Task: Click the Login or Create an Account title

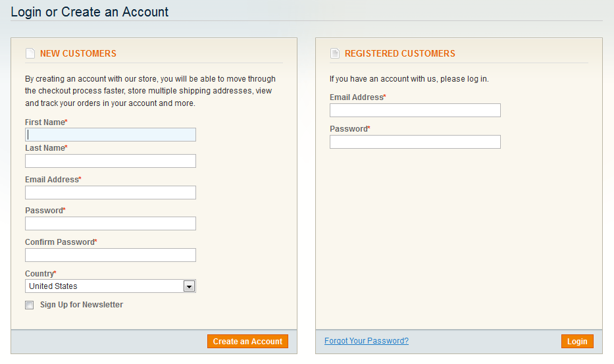Action: coord(90,12)
